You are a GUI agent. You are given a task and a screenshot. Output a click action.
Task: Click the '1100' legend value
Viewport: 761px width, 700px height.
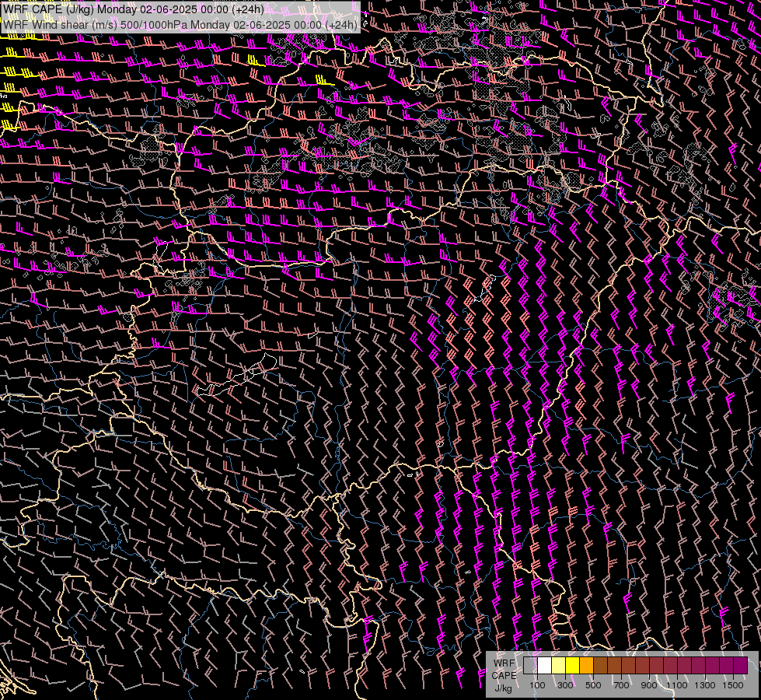pos(677,685)
